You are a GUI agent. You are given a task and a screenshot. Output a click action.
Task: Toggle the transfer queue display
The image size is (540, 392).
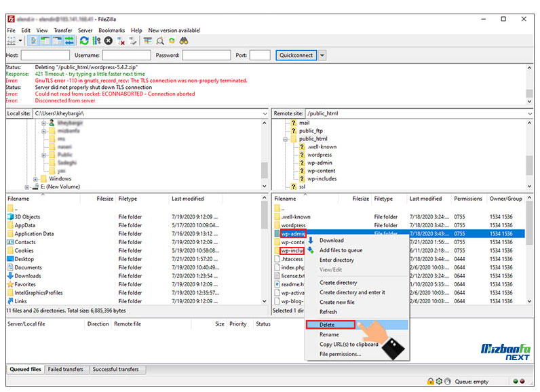click(x=69, y=41)
